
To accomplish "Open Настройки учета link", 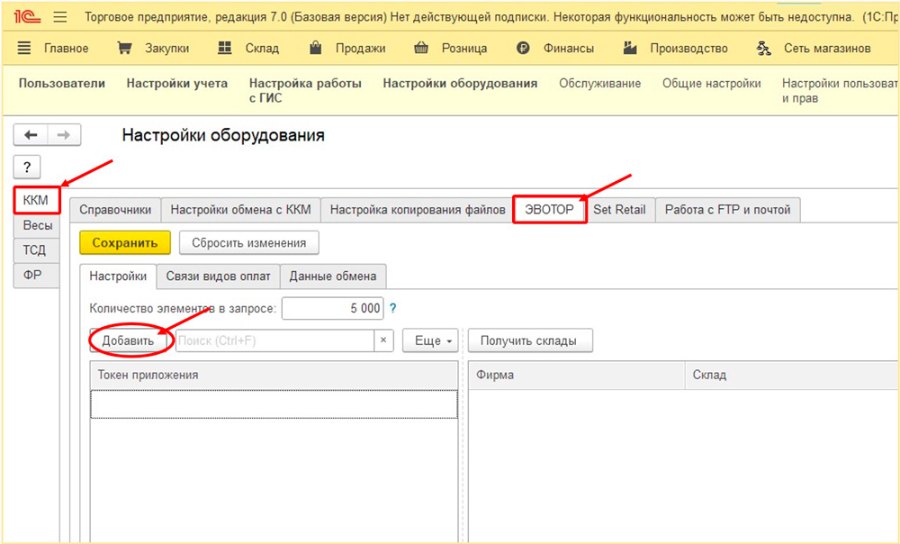I will 177,83.
